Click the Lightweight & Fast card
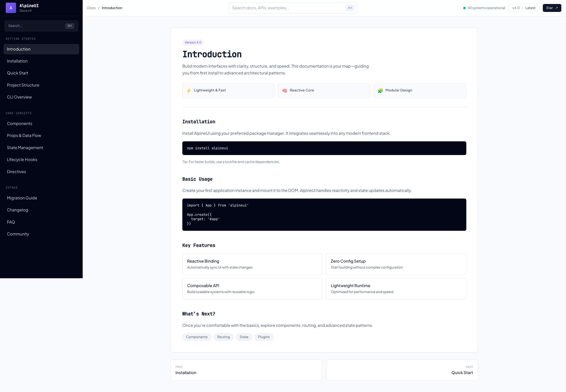566x392 pixels. [x=228, y=91]
